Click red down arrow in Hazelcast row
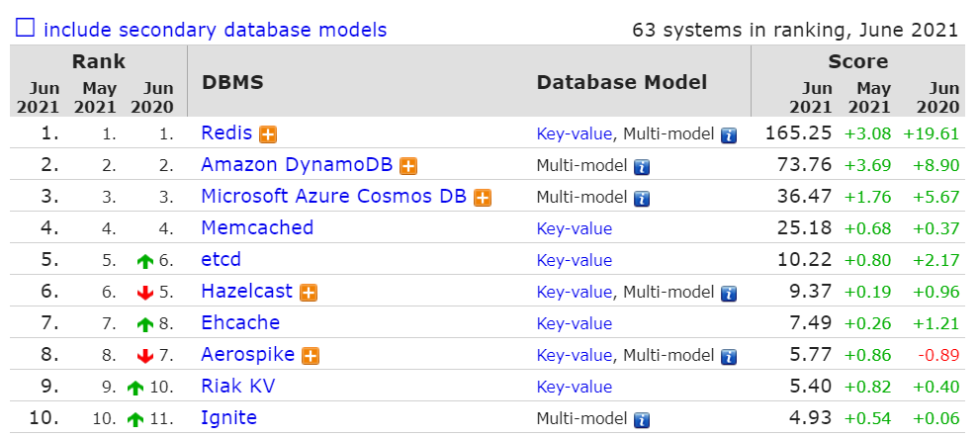This screenshot has height=437, width=980. click(x=144, y=293)
